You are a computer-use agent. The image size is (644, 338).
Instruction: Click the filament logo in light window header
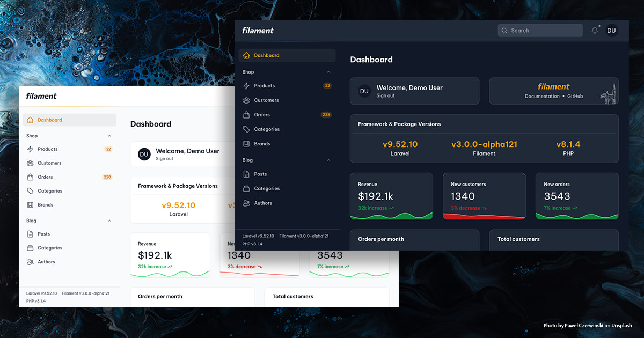(41, 96)
